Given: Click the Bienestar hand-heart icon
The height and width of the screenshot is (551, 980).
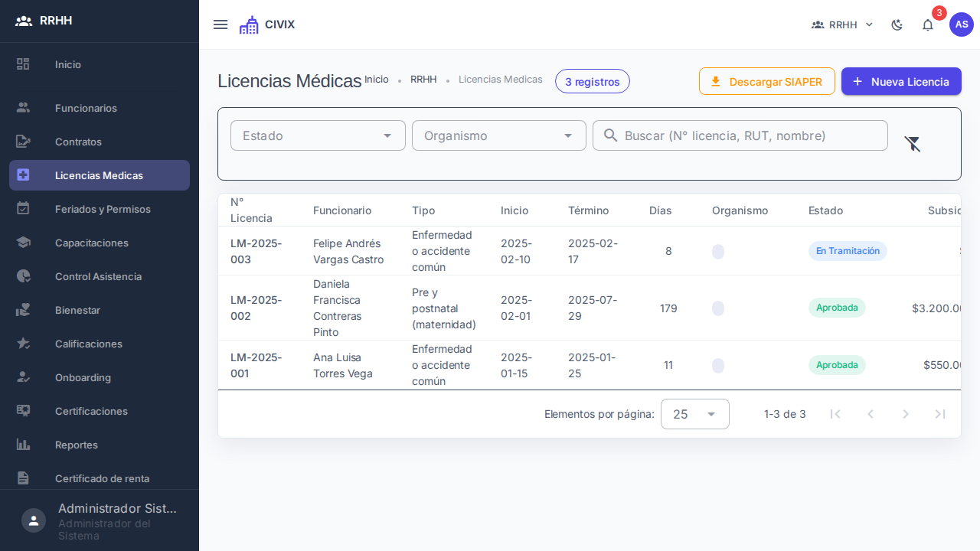Looking at the screenshot, I should click(x=24, y=310).
